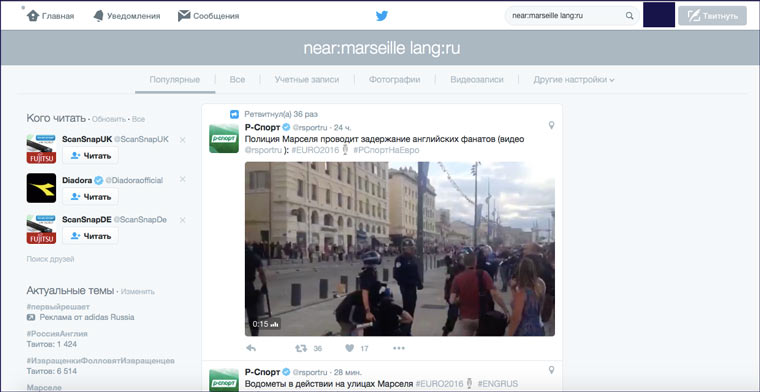Follow Diadora with Читать button
760x392 pixels.
pyautogui.click(x=90, y=196)
